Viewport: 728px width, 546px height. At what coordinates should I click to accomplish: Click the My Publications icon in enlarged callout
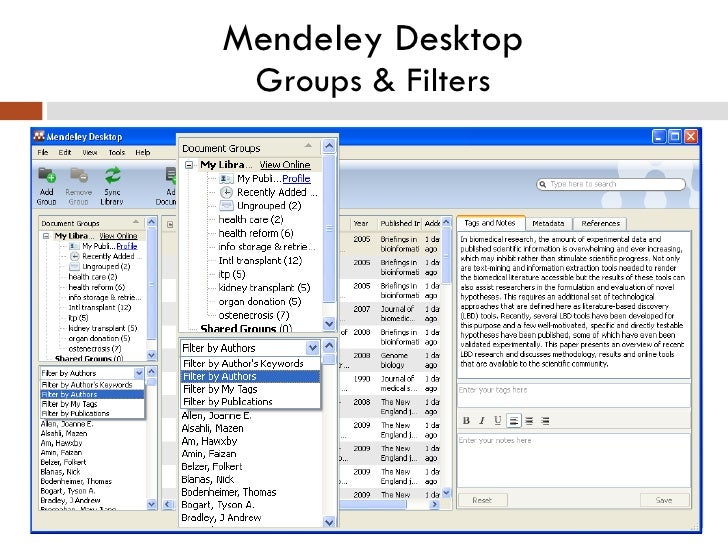226,179
